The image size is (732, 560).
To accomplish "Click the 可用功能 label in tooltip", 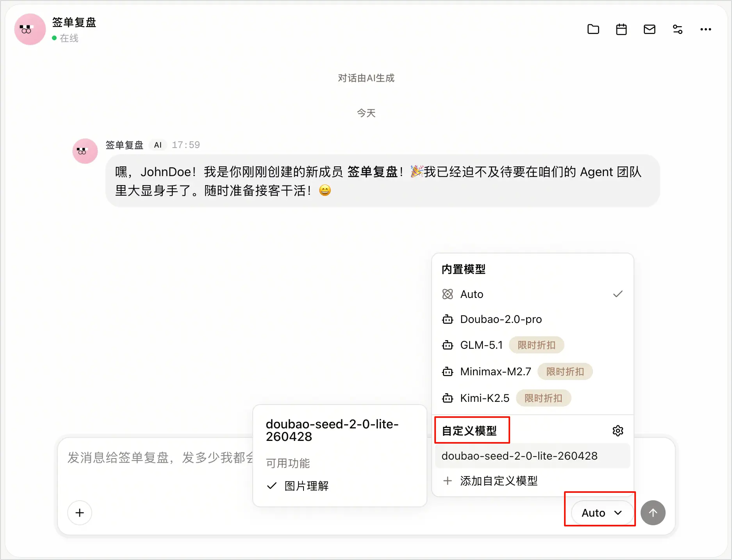I will click(288, 463).
